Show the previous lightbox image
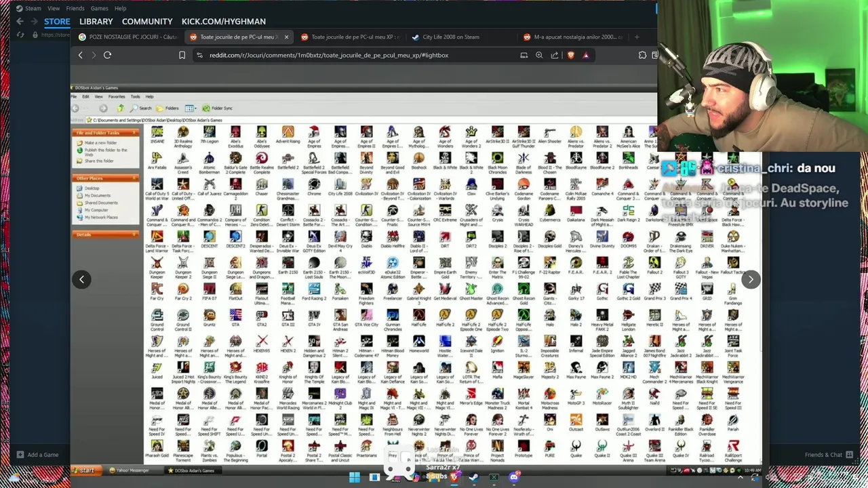 81,279
